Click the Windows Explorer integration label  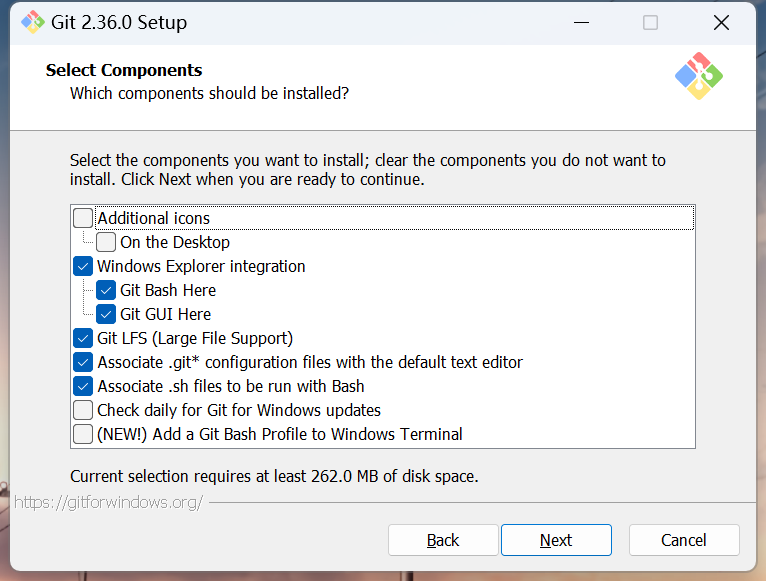click(201, 266)
